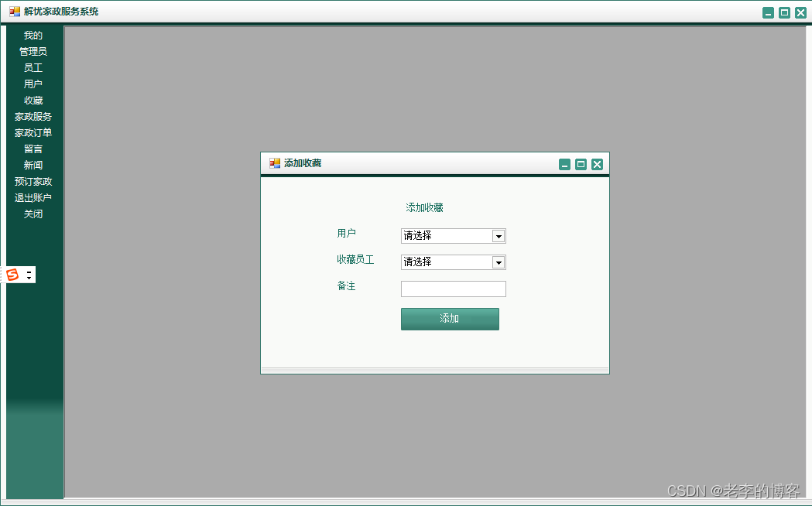The width and height of the screenshot is (812, 506).
Task: Click 退出账户 to log out
Action: 33,197
